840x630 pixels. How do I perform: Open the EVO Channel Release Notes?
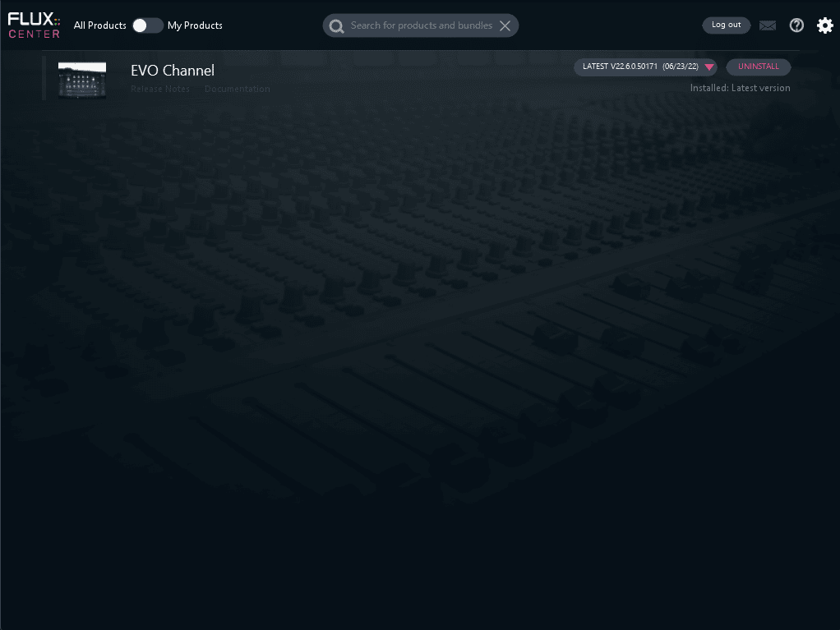point(160,89)
